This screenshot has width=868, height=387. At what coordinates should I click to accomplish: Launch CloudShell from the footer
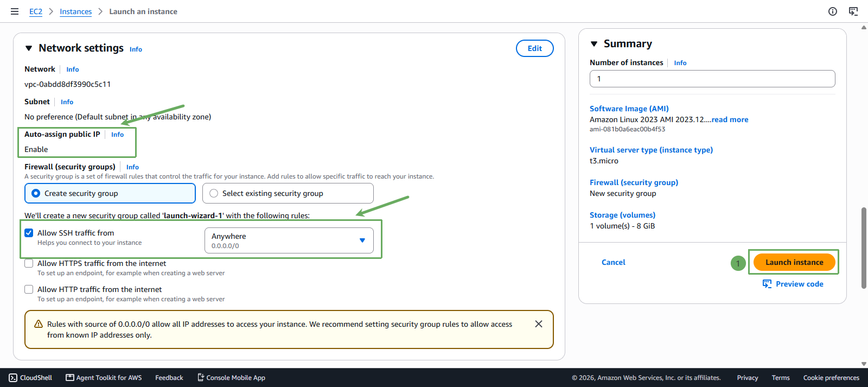pos(30,378)
